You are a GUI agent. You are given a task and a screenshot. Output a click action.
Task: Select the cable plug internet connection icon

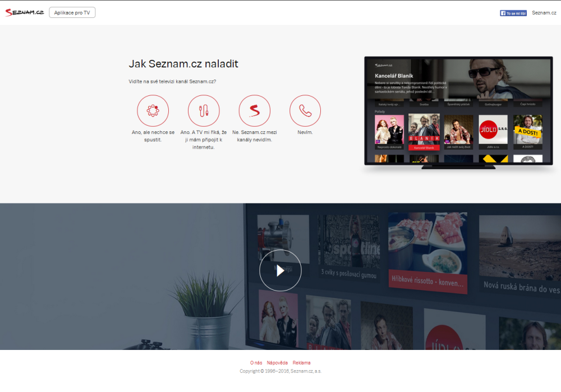[x=204, y=110]
